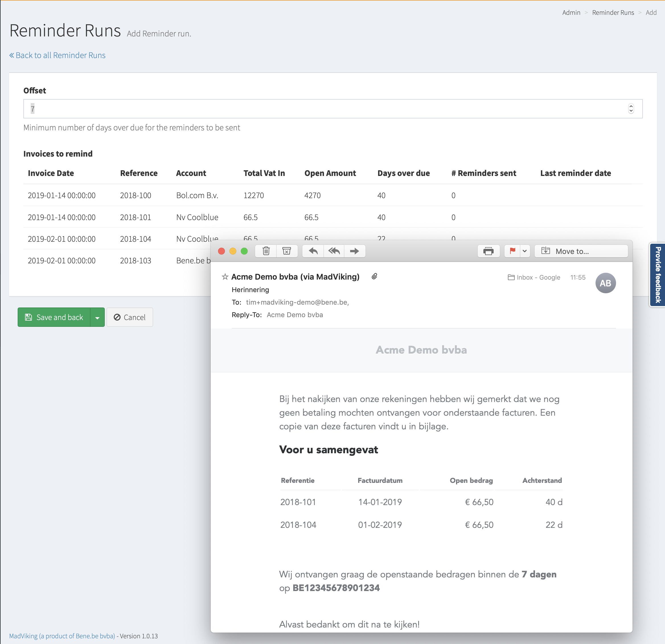Click the Offset input field
The height and width of the screenshot is (644, 665).
(x=326, y=108)
